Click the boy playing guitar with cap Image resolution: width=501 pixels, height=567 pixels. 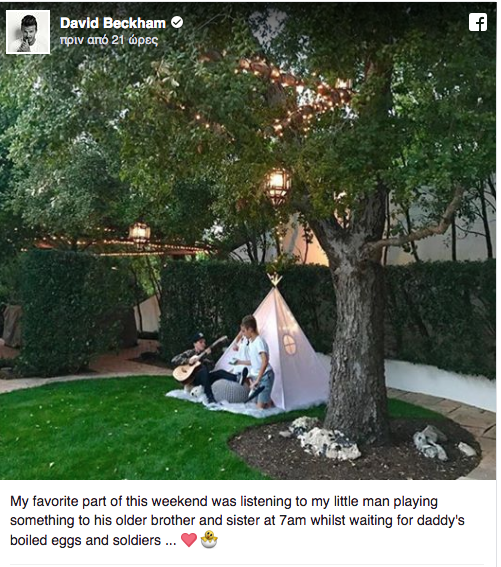coord(203,367)
